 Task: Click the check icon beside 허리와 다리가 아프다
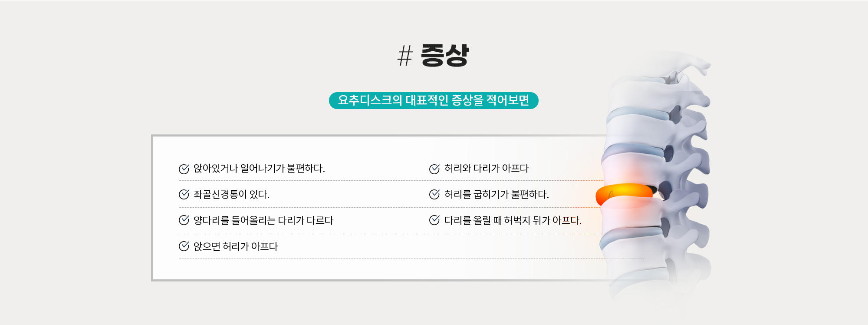(434, 169)
